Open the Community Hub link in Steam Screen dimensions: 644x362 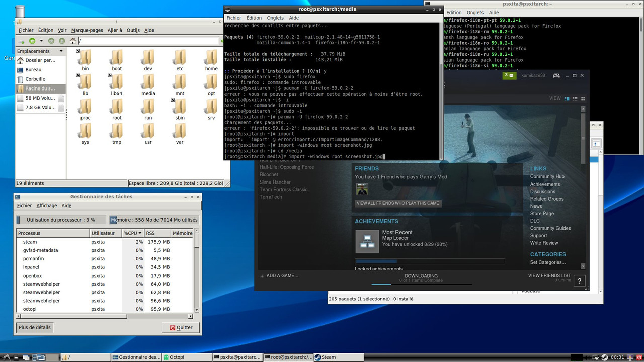point(547,177)
